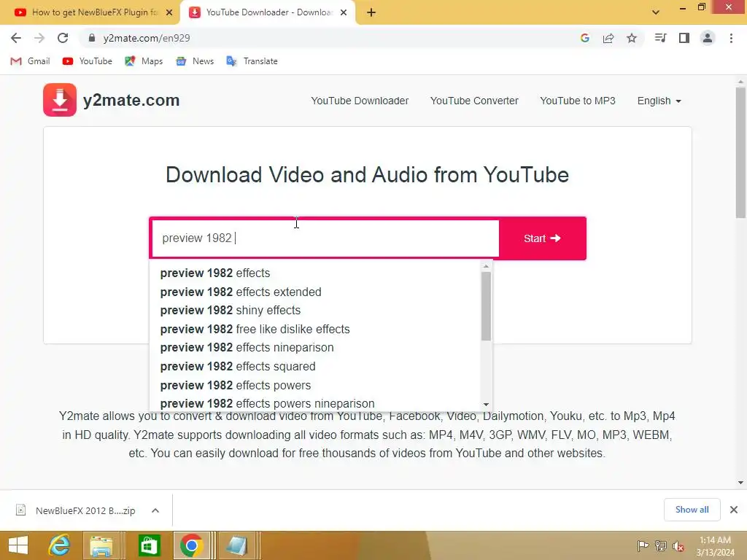Close the YouTube Downloader tab
This screenshot has height=560, width=747.
[344, 13]
